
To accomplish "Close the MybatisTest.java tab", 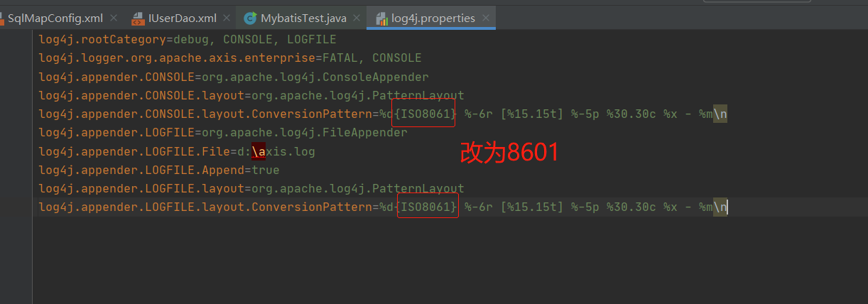I will (x=357, y=18).
